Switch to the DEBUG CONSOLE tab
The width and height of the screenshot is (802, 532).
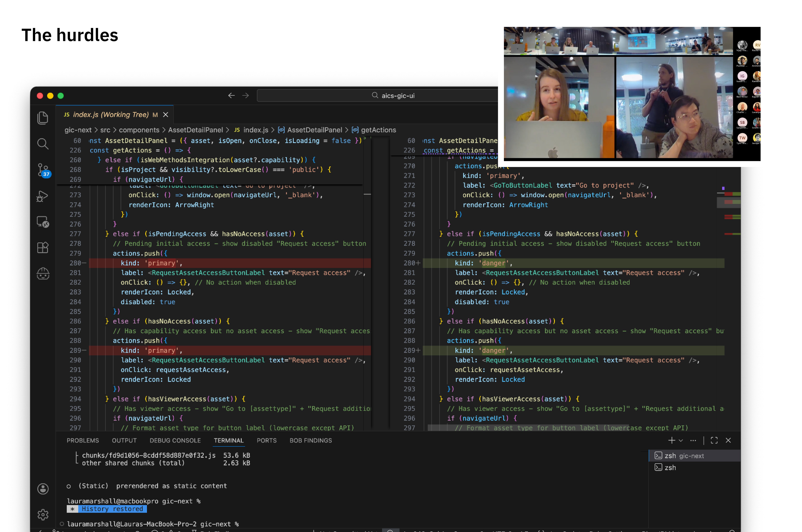tap(175, 440)
